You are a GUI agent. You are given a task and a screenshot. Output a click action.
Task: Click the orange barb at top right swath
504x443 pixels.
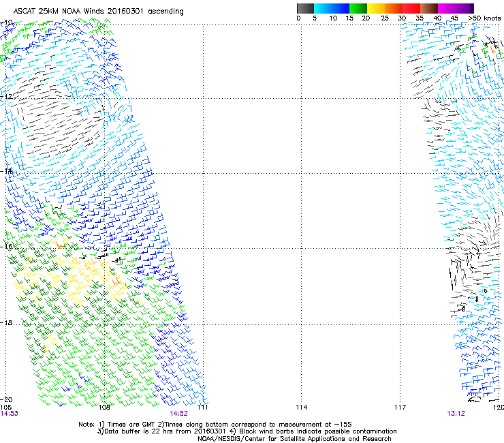[x=492, y=50]
